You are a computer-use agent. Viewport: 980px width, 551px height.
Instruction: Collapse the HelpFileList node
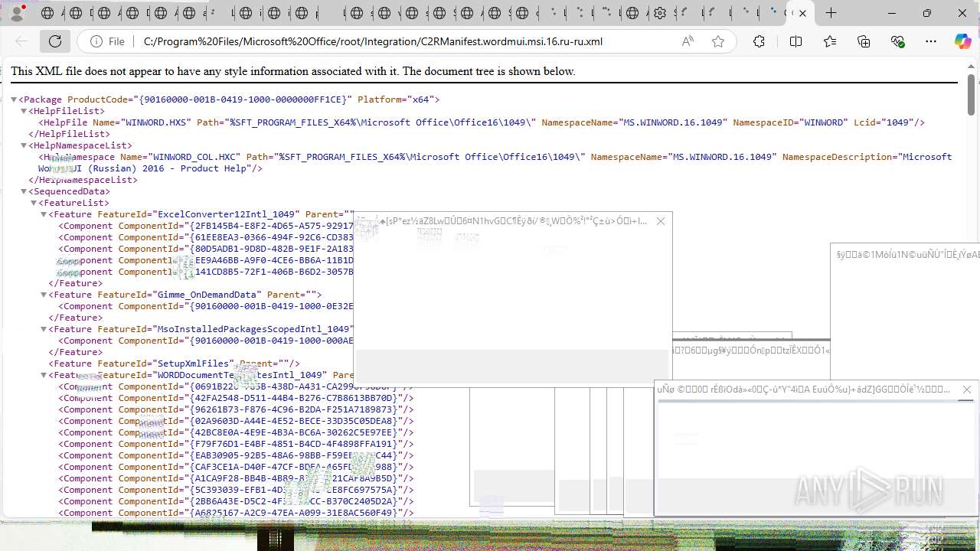[x=24, y=111]
